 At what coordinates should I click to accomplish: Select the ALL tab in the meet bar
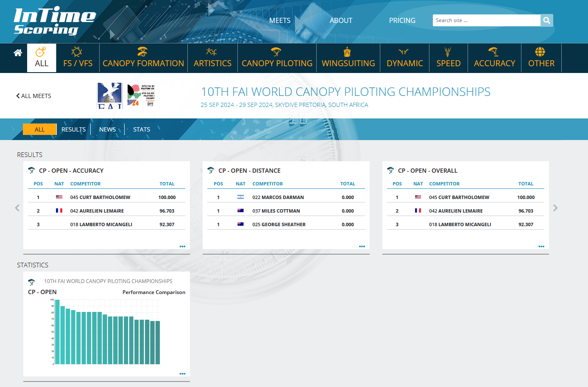(40, 129)
